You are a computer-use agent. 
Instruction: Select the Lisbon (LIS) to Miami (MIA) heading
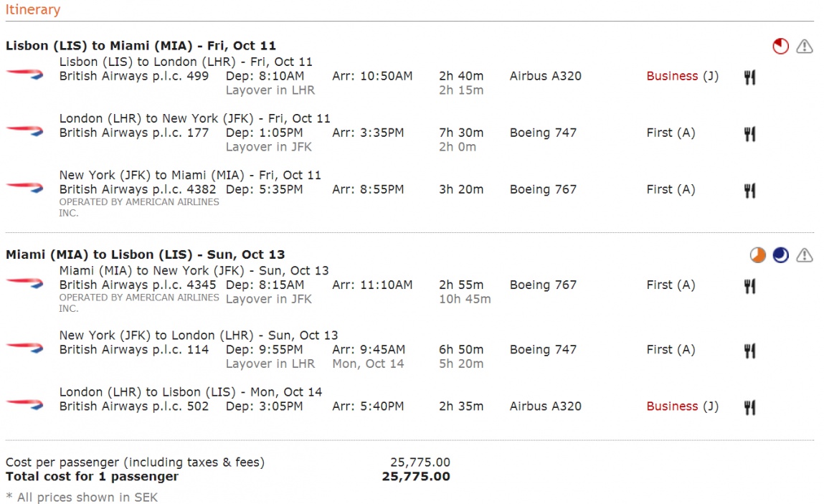141,46
